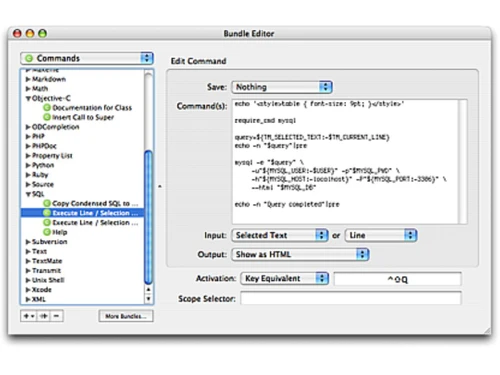Minimize the Bundle Editor window
The width and height of the screenshot is (500, 375).
(30, 33)
